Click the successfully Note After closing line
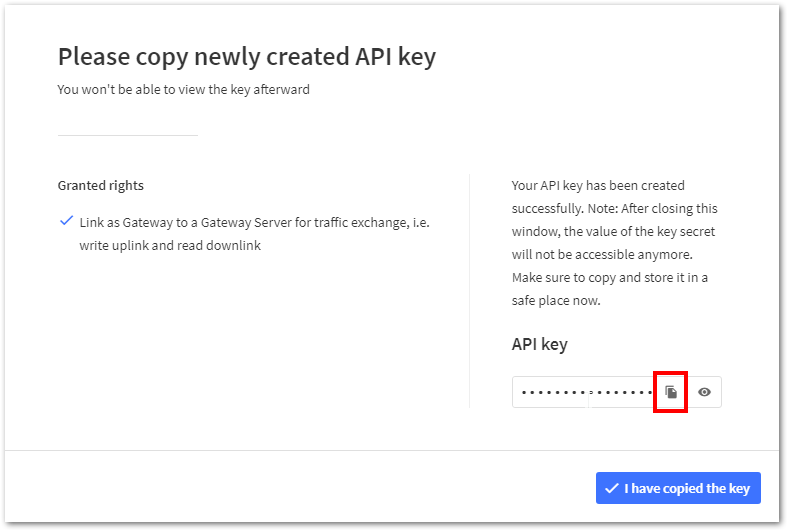This screenshot has width=788, height=531. click(x=614, y=208)
